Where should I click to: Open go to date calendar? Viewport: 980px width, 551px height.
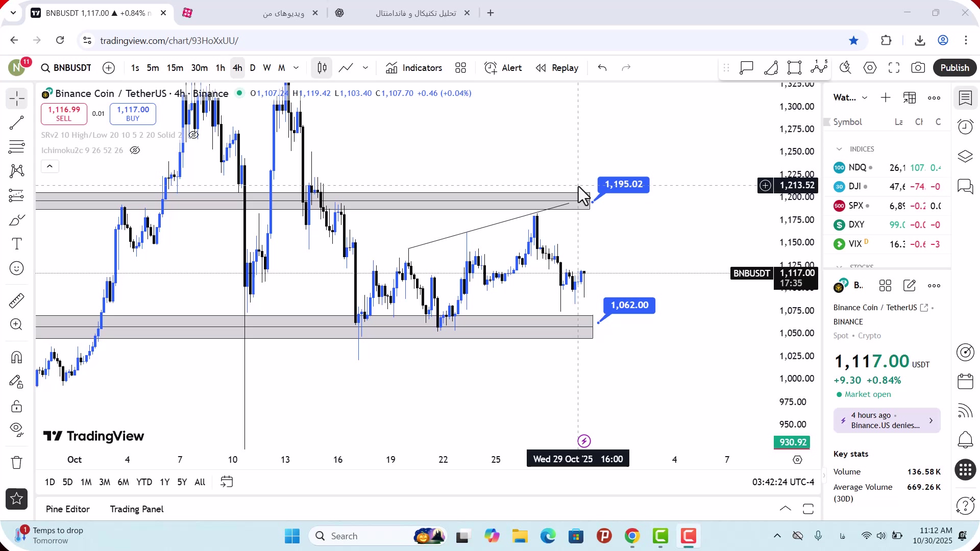click(x=227, y=482)
